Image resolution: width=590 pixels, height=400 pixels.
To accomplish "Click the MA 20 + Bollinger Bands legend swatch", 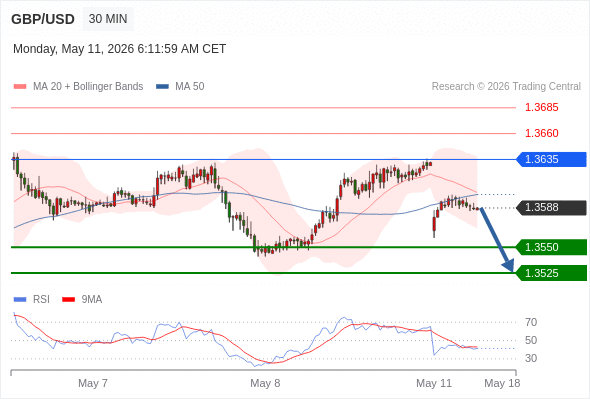I will (x=20, y=87).
